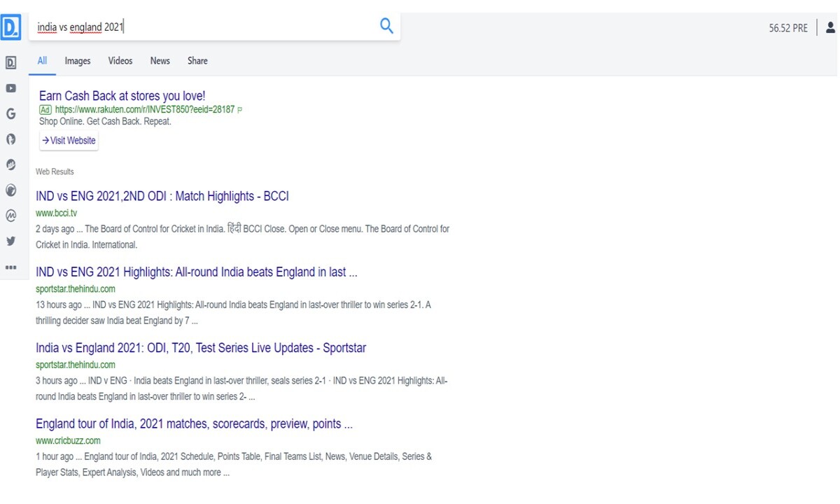Switch to the Videos tab
Image resolution: width=840 pixels, height=504 pixels.
[x=120, y=61]
